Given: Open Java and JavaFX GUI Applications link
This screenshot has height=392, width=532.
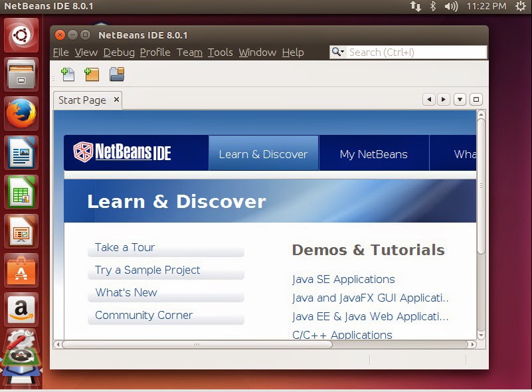Looking at the screenshot, I should click(x=371, y=298).
